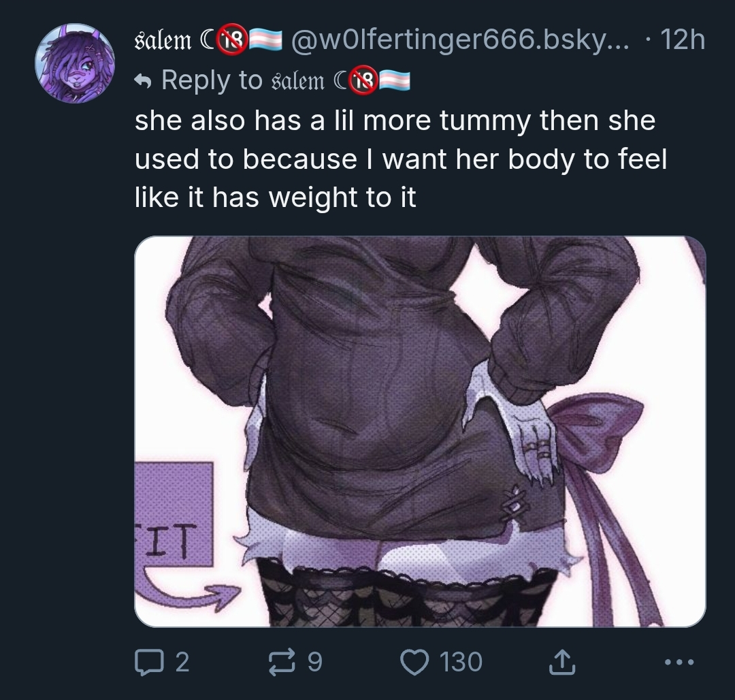Image resolution: width=735 pixels, height=700 pixels.
Task: Click the reply count showing 2
Action: coord(182,662)
